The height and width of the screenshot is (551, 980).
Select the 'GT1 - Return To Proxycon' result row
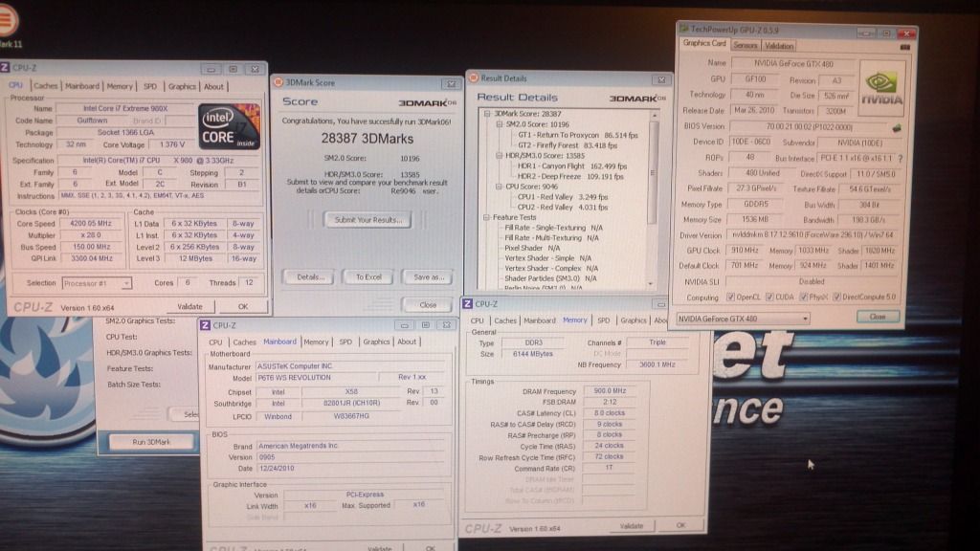click(578, 135)
